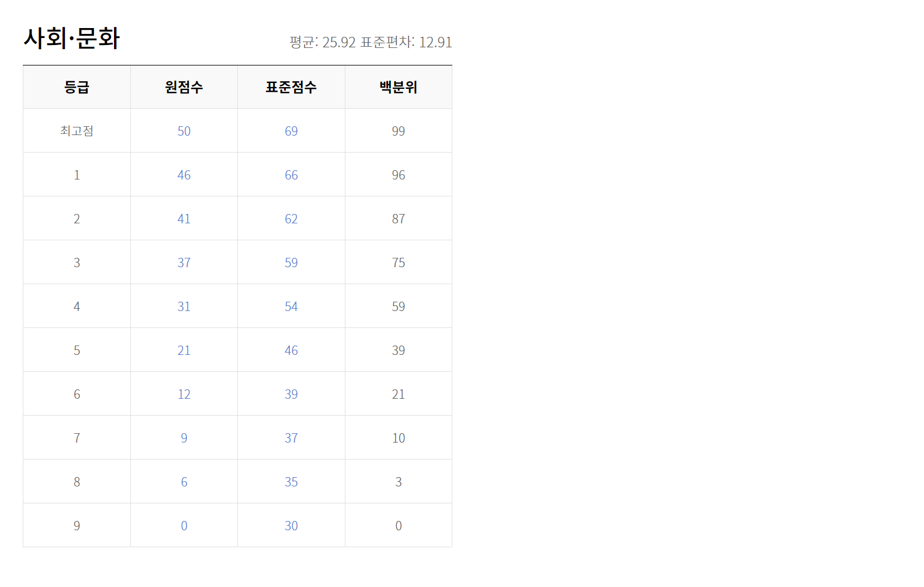Click the 사회·문화 heading

pos(71,39)
